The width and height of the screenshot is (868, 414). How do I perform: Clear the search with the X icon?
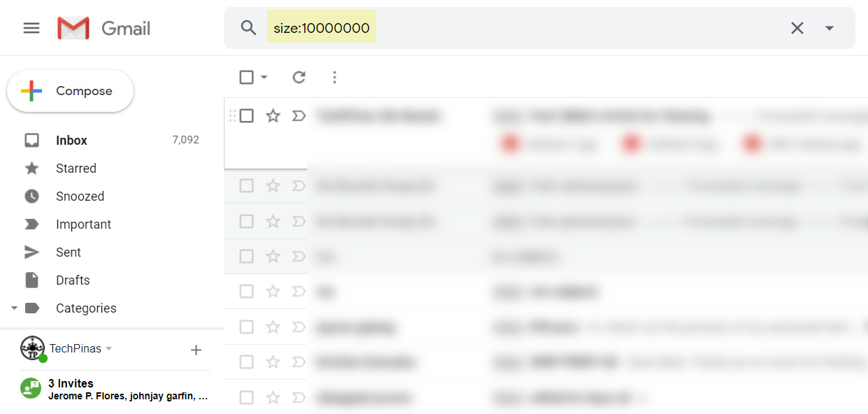[797, 28]
